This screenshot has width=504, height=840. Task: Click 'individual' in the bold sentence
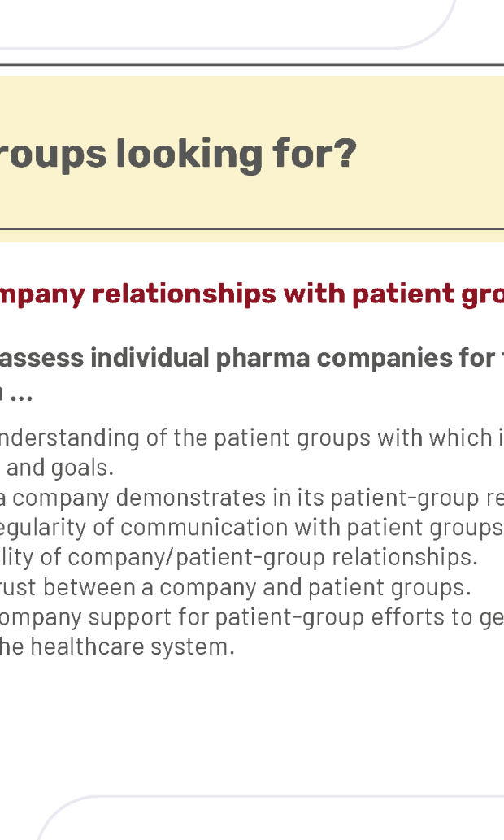(150, 357)
